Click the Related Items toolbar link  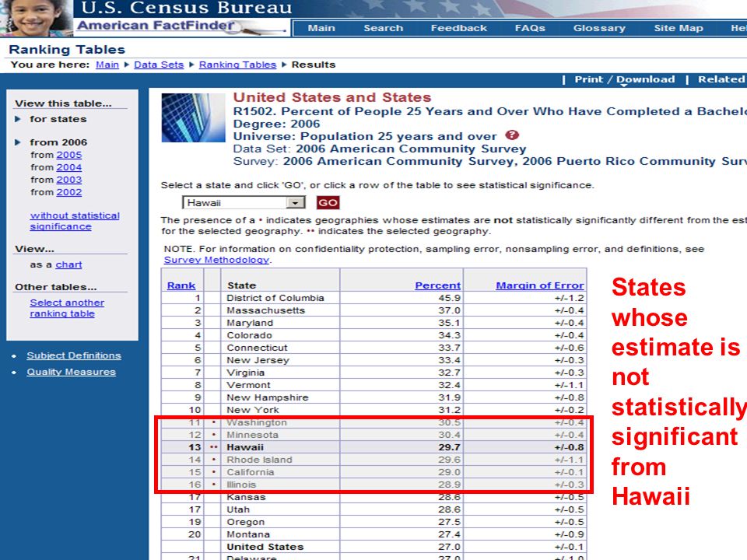click(x=722, y=79)
